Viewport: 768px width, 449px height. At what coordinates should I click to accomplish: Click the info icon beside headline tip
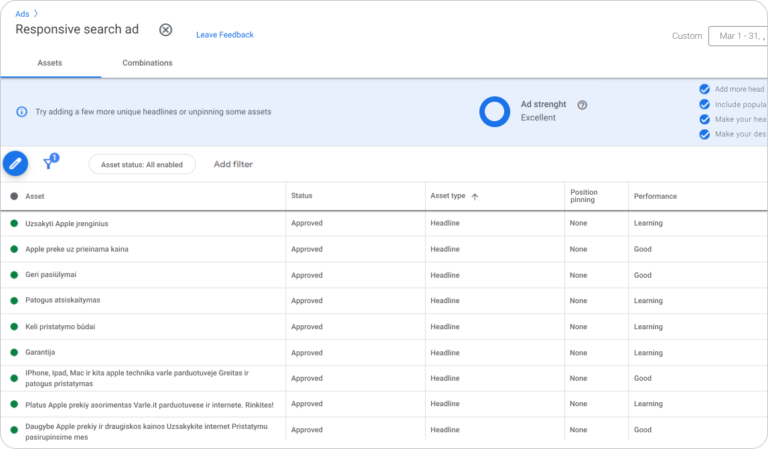tap(22, 112)
